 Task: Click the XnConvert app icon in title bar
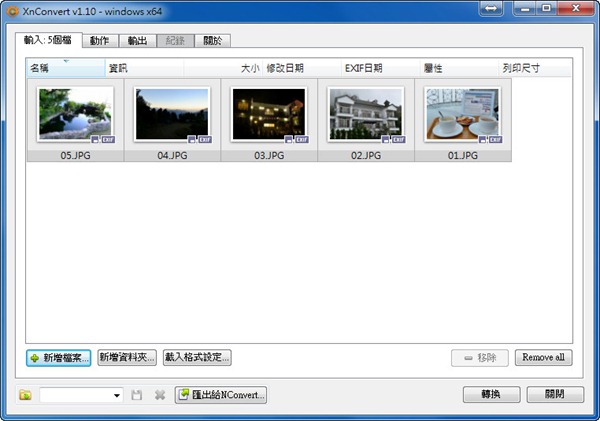12,11
